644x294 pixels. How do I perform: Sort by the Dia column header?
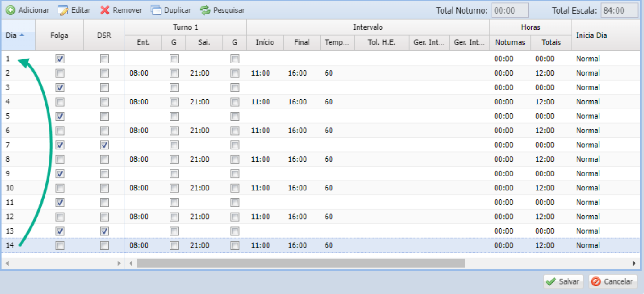pyautogui.click(x=15, y=35)
